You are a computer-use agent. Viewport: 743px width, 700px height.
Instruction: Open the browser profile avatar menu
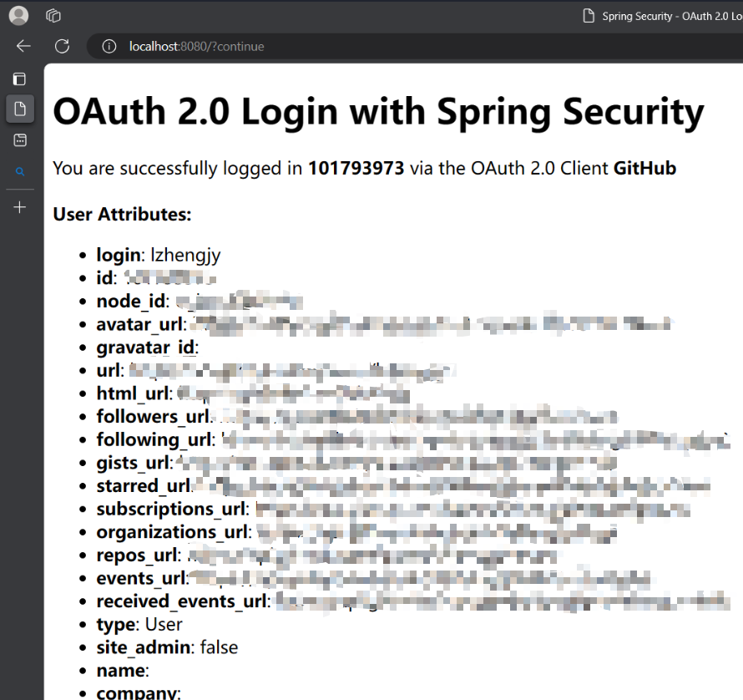(18, 15)
